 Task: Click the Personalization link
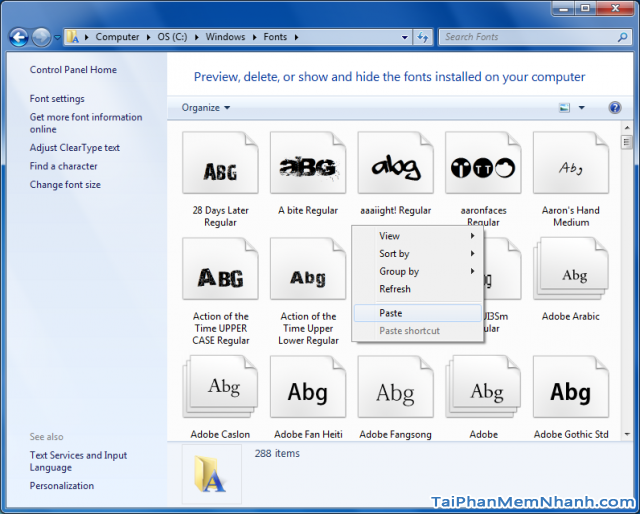click(62, 486)
